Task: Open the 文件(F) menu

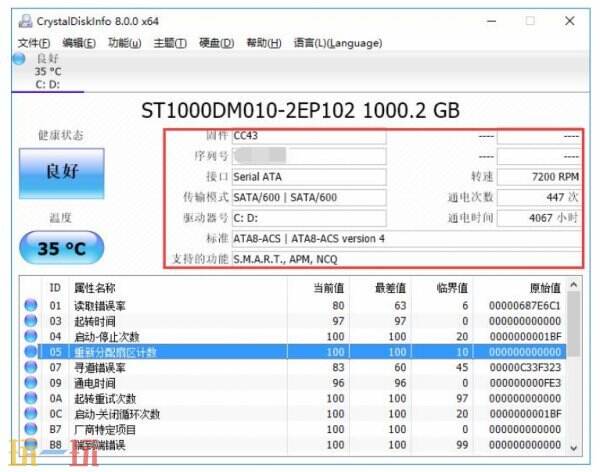Action: (34, 43)
